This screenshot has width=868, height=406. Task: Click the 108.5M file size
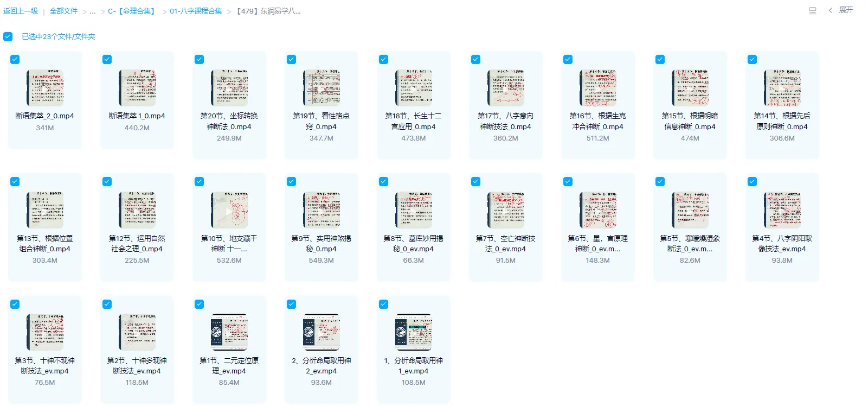(x=414, y=383)
